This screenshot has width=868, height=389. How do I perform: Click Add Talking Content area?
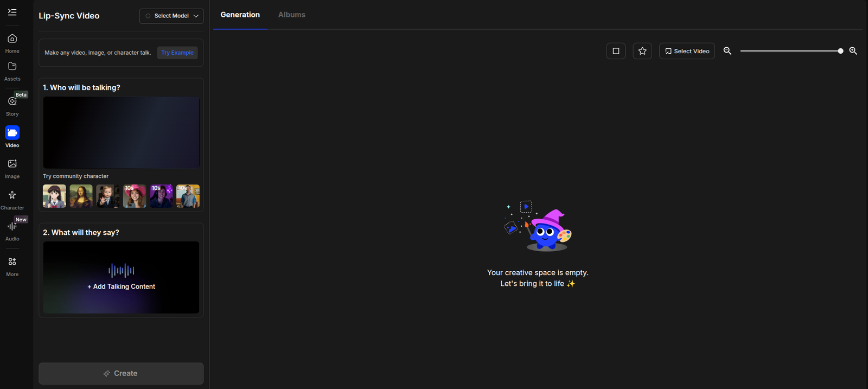(x=121, y=277)
